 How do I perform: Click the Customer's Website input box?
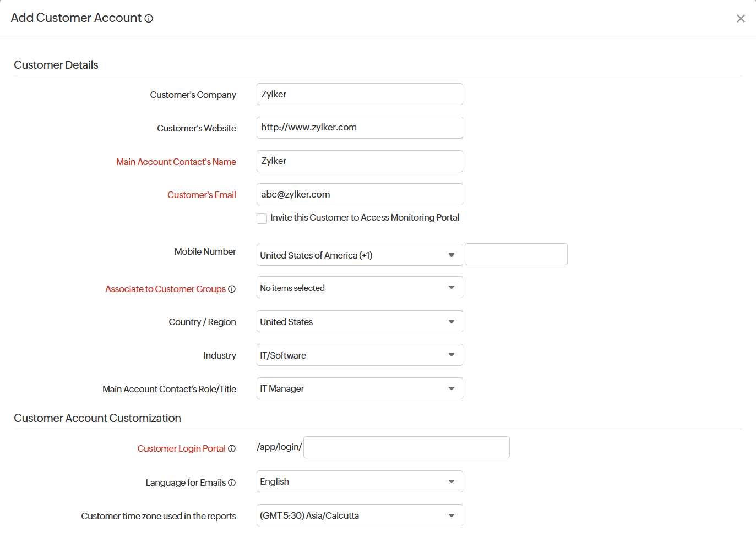[359, 127]
